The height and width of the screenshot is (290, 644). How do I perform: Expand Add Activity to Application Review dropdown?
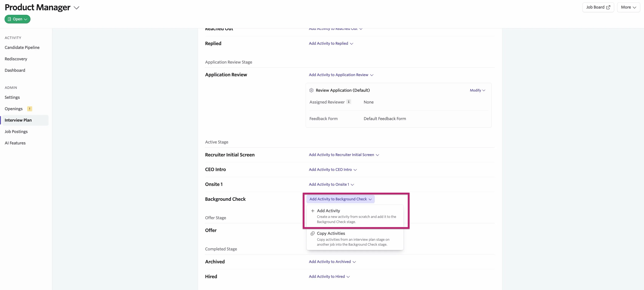(x=341, y=75)
